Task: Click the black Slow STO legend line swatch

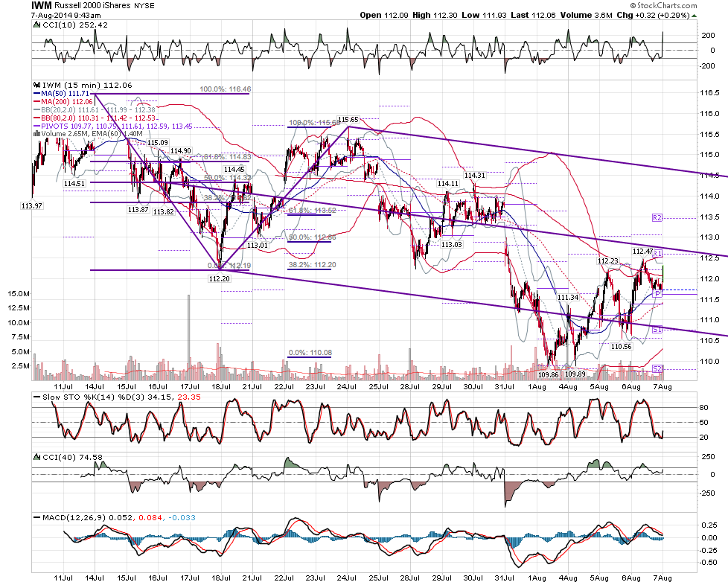Action: [36, 397]
